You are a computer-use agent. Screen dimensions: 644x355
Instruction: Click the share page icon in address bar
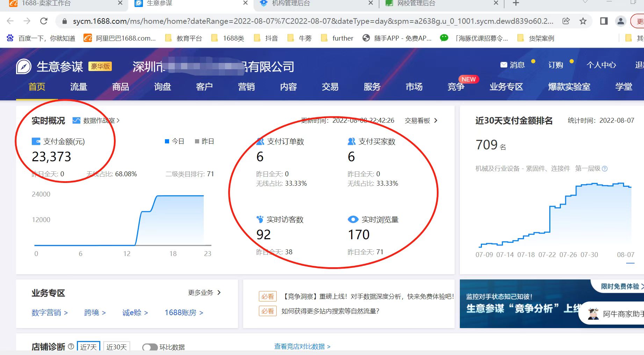(x=566, y=21)
